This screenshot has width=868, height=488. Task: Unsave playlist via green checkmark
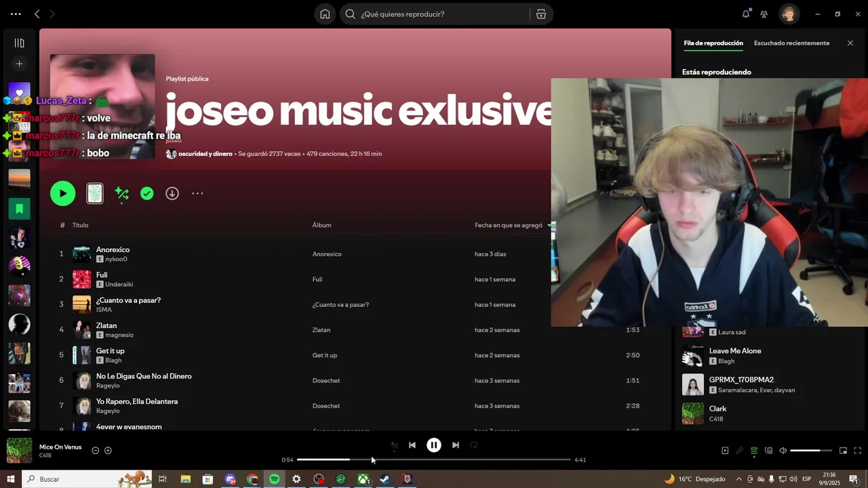(x=146, y=193)
